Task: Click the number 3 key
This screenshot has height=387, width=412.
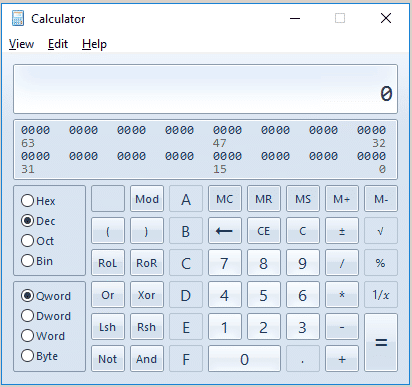Action: tap(303, 327)
